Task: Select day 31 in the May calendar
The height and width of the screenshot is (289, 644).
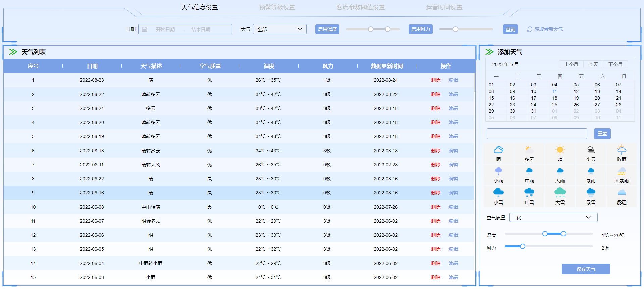Action: coord(533,111)
